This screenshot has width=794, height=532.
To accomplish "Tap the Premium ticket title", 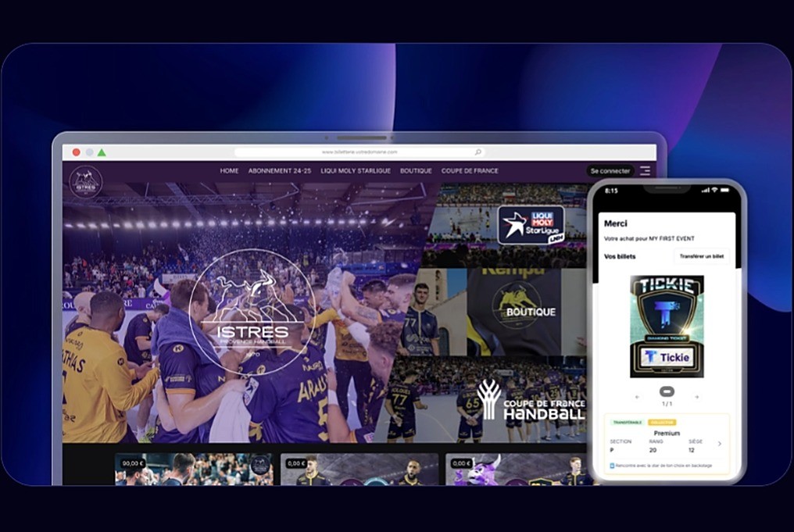I will click(667, 434).
